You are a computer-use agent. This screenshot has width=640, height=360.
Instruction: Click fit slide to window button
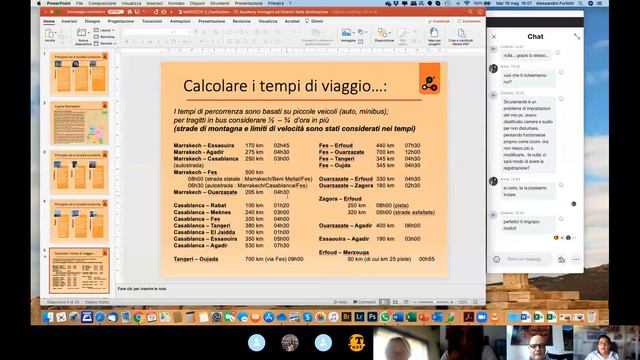[x=476, y=302]
